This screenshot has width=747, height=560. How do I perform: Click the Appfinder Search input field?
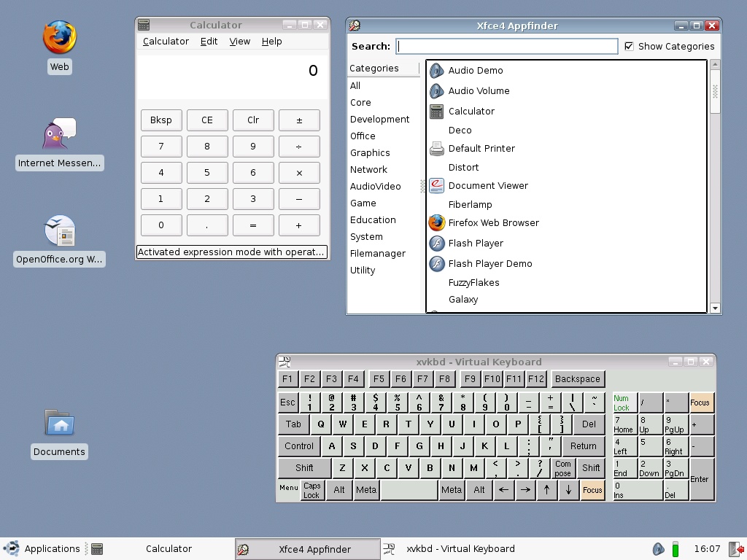[x=507, y=46]
